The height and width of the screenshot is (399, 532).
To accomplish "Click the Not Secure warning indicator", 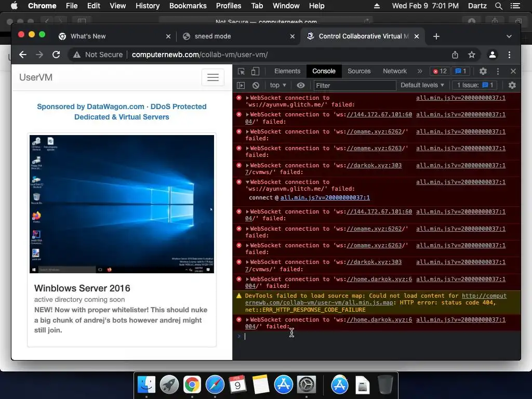I will coord(98,55).
